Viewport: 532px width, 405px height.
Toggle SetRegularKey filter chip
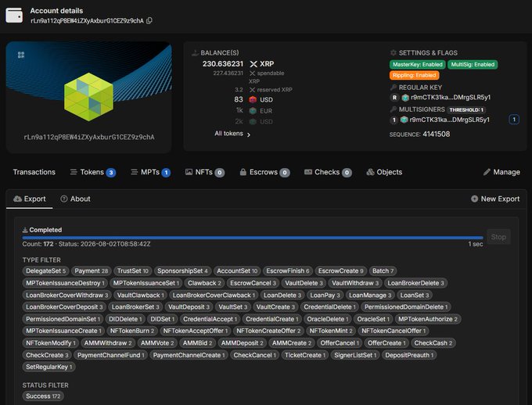pos(49,367)
